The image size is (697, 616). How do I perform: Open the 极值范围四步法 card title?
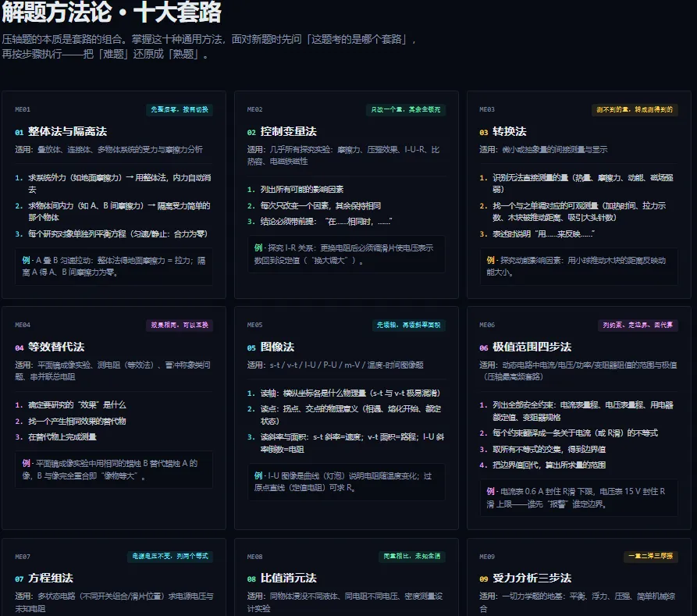[532, 347]
